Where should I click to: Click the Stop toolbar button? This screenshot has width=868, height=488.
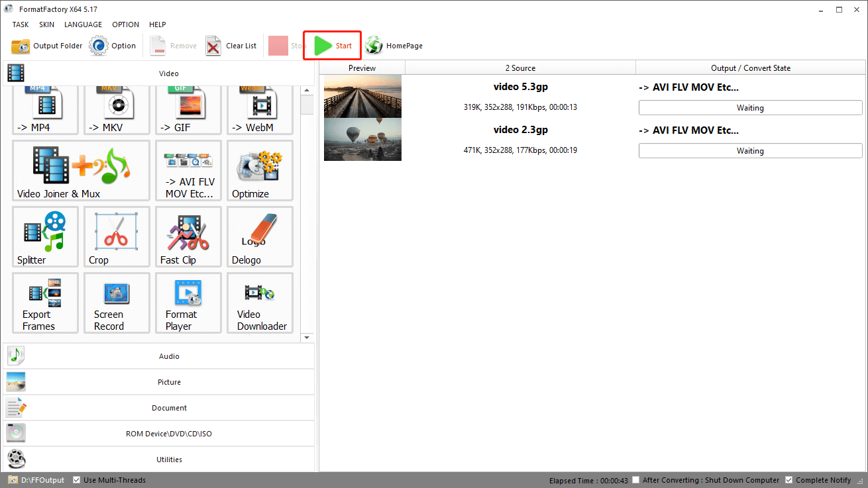pos(286,46)
